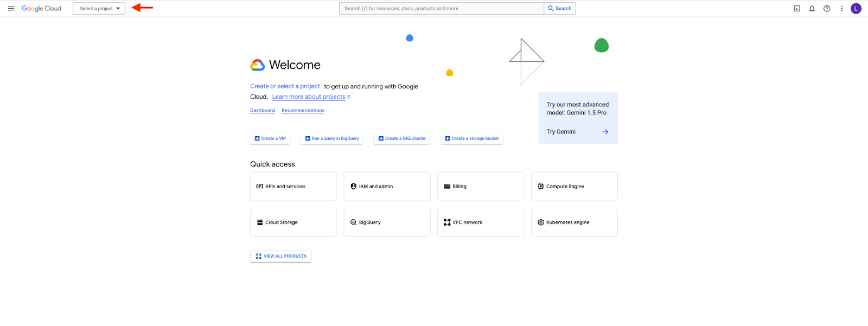The width and height of the screenshot is (868, 326).
Task: Open the hamburger navigation menu
Action: (x=11, y=9)
